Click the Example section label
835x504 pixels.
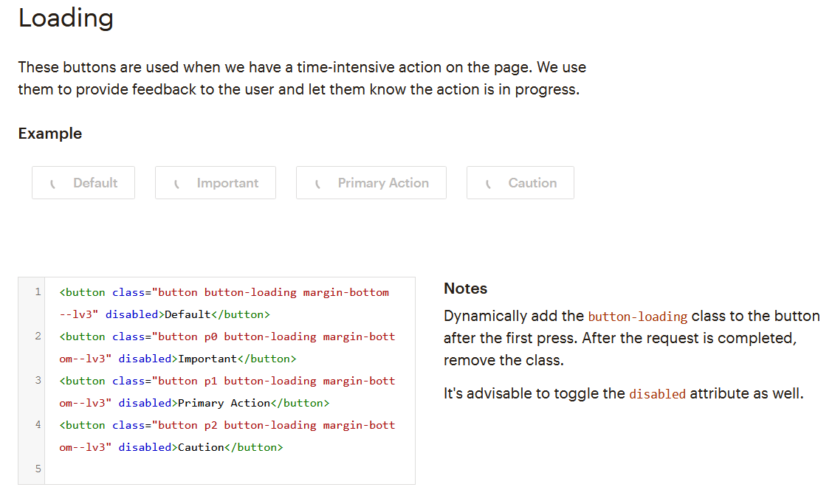[49, 134]
